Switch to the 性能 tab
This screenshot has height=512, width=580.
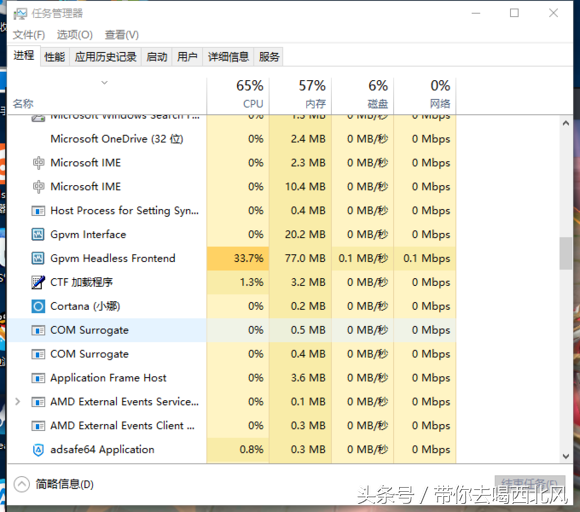[x=55, y=57]
